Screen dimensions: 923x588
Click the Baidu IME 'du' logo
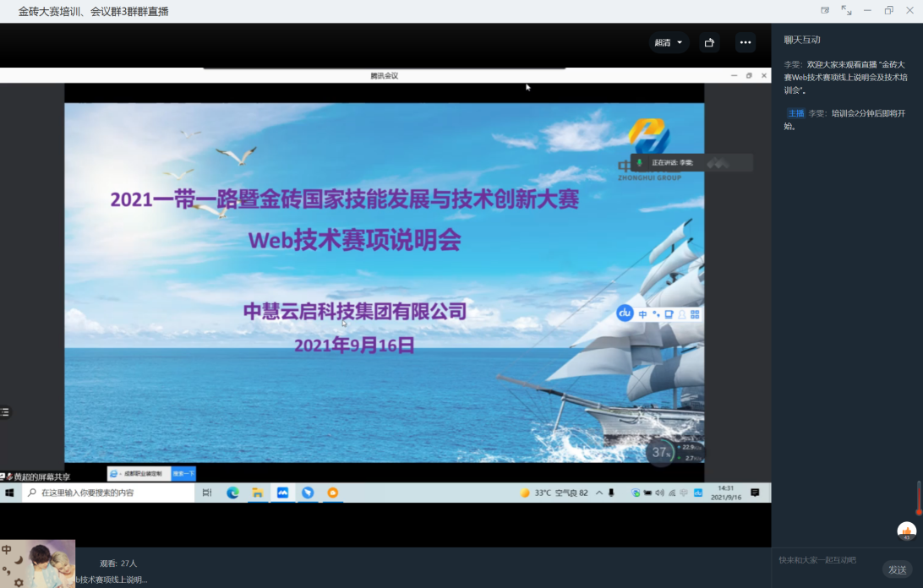[625, 313]
